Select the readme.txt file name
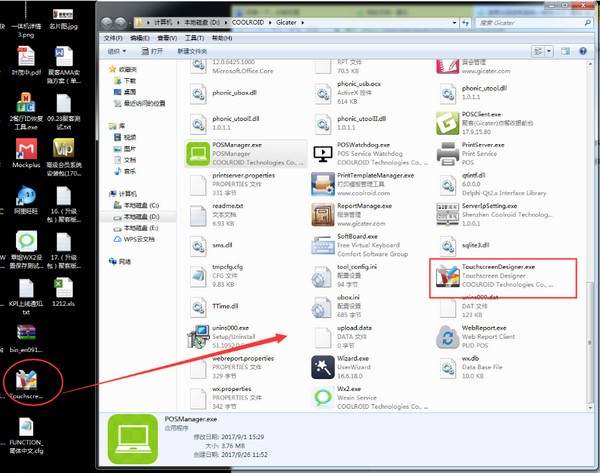The height and width of the screenshot is (473, 600). pyautogui.click(x=228, y=206)
